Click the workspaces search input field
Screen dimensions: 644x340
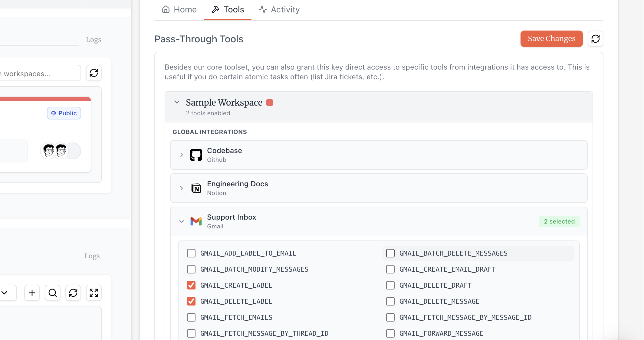point(39,74)
